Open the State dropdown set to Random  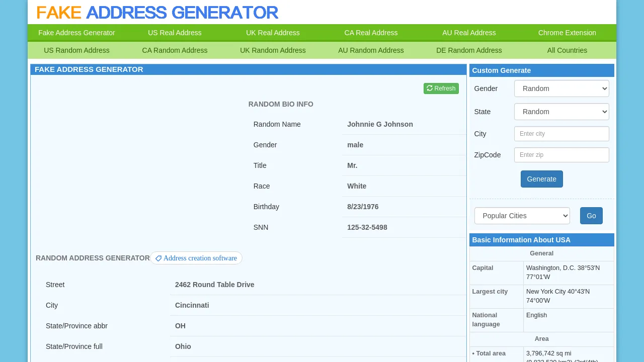[561, 112]
